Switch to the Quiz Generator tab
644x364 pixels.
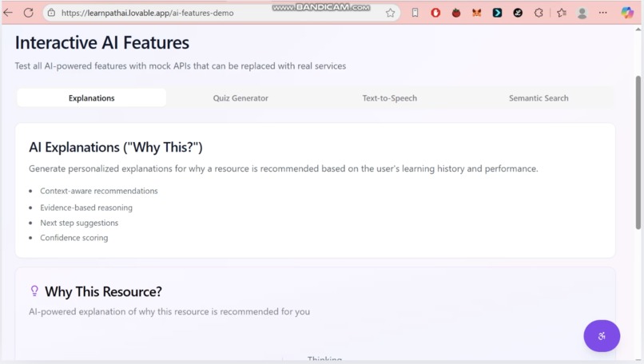point(241,98)
